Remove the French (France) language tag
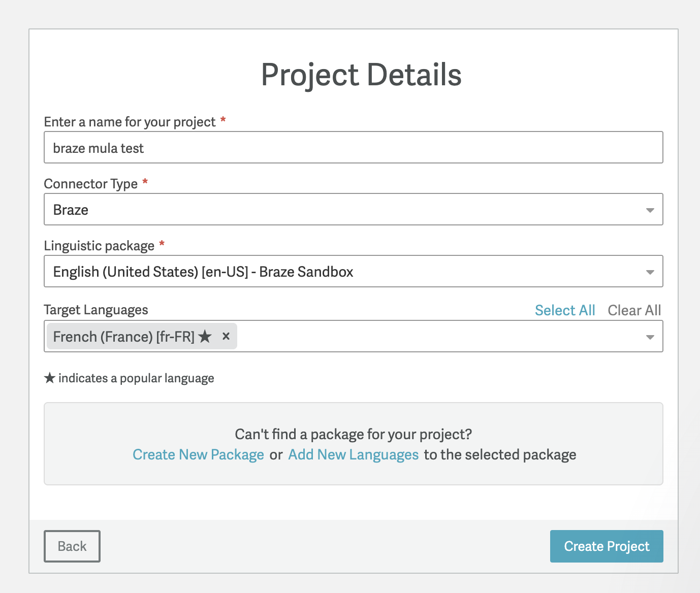This screenshot has height=593, width=700. (x=226, y=336)
